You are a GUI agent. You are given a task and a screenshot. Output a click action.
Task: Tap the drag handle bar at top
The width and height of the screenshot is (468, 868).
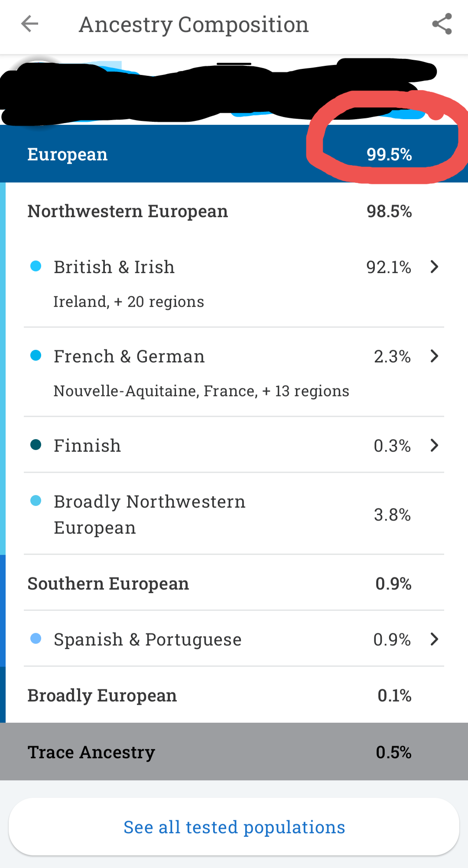(234, 64)
